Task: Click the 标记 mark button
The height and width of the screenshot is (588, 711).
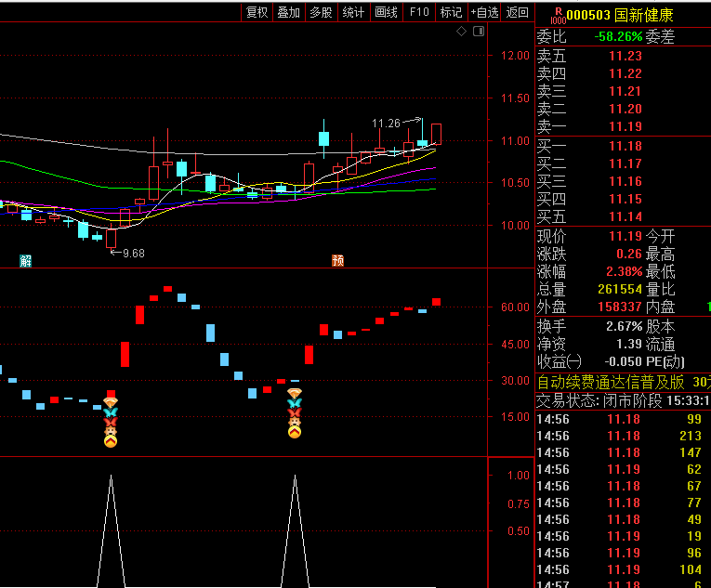Action: click(x=451, y=12)
